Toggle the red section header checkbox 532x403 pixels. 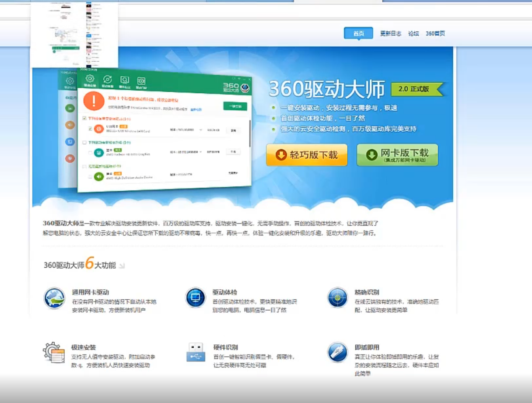click(84, 119)
